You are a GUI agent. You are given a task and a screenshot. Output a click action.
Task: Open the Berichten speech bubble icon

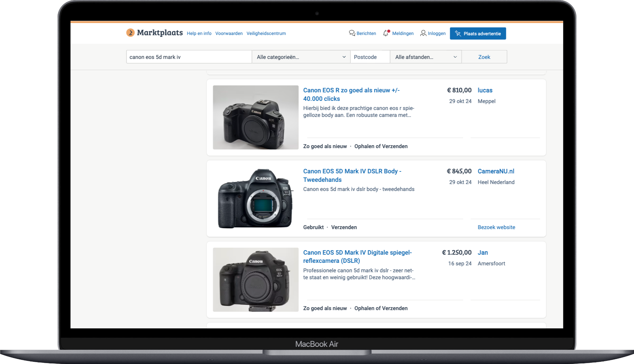click(x=352, y=33)
